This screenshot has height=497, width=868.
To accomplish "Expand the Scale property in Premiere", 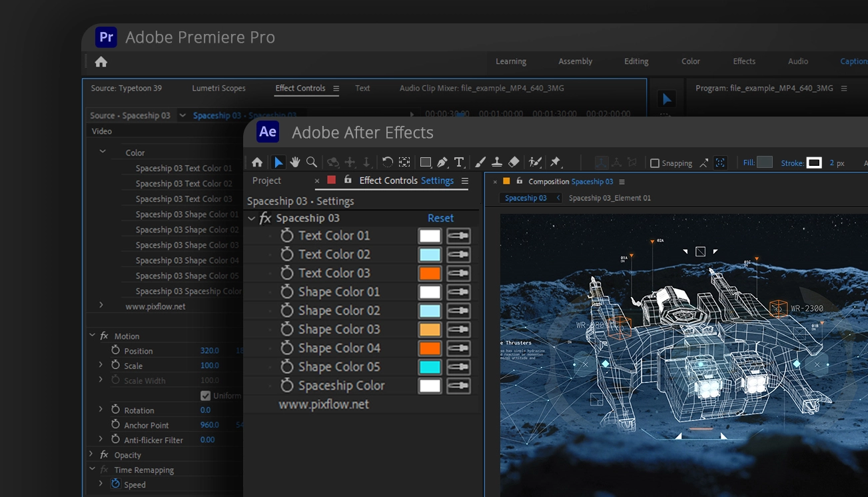I will 101,365.
